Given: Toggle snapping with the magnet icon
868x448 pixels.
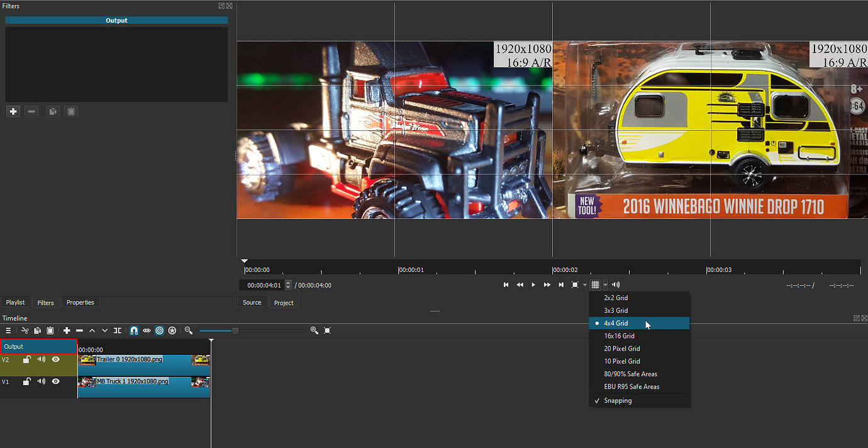Looking at the screenshot, I should (133, 330).
